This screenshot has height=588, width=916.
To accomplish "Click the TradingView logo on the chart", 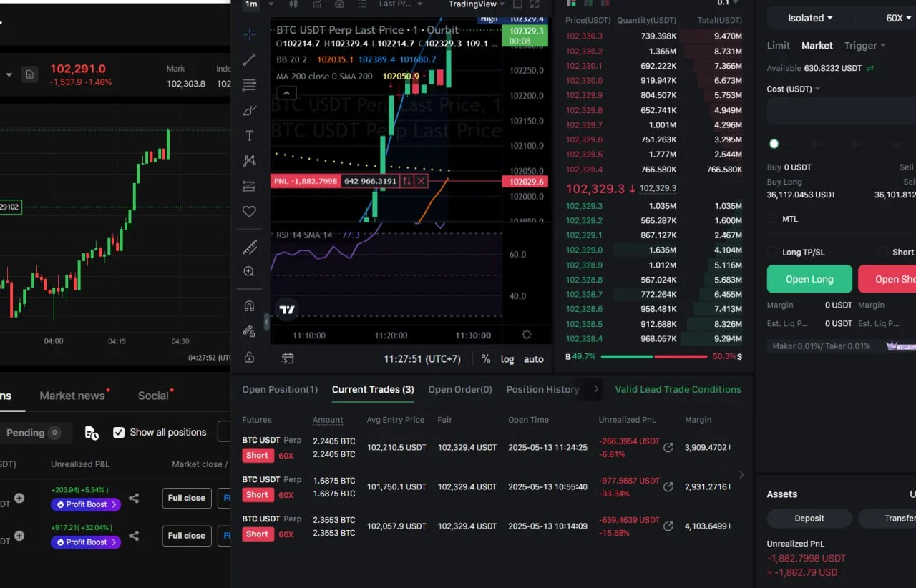I will click(287, 310).
